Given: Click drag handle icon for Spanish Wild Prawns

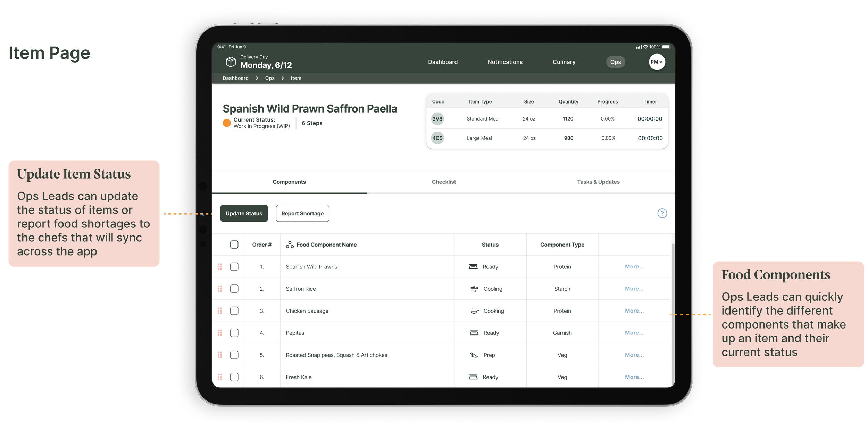Looking at the screenshot, I should tap(220, 266).
